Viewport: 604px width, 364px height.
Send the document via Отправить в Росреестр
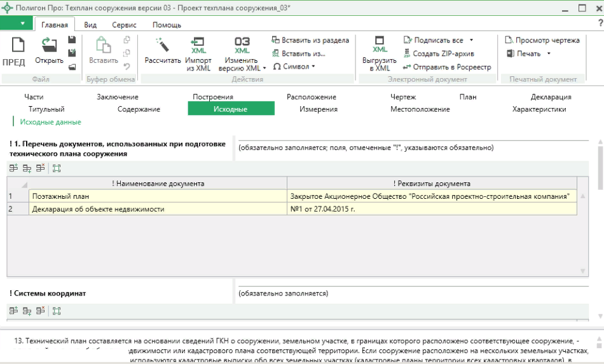pos(447,67)
